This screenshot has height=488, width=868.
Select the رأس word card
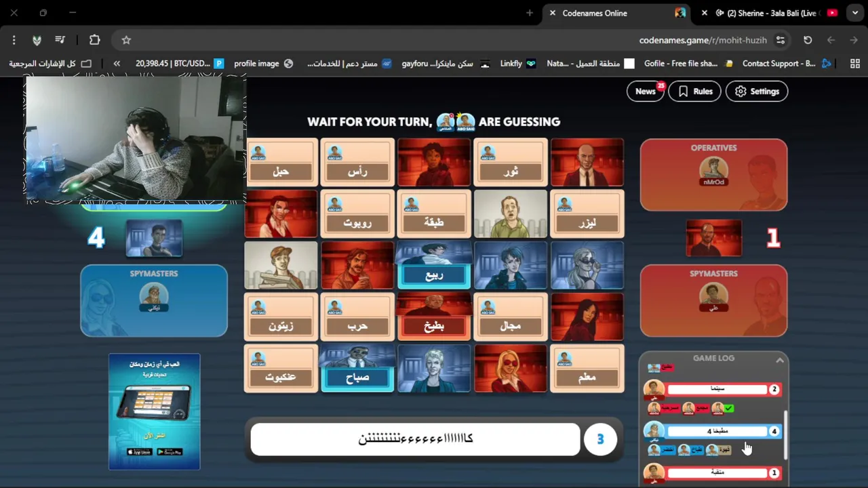point(357,163)
